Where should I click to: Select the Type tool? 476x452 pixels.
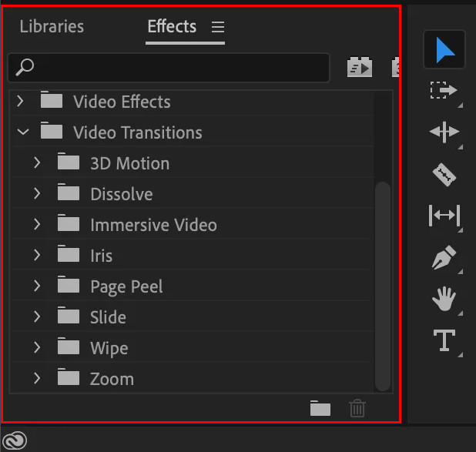pyautogui.click(x=444, y=340)
